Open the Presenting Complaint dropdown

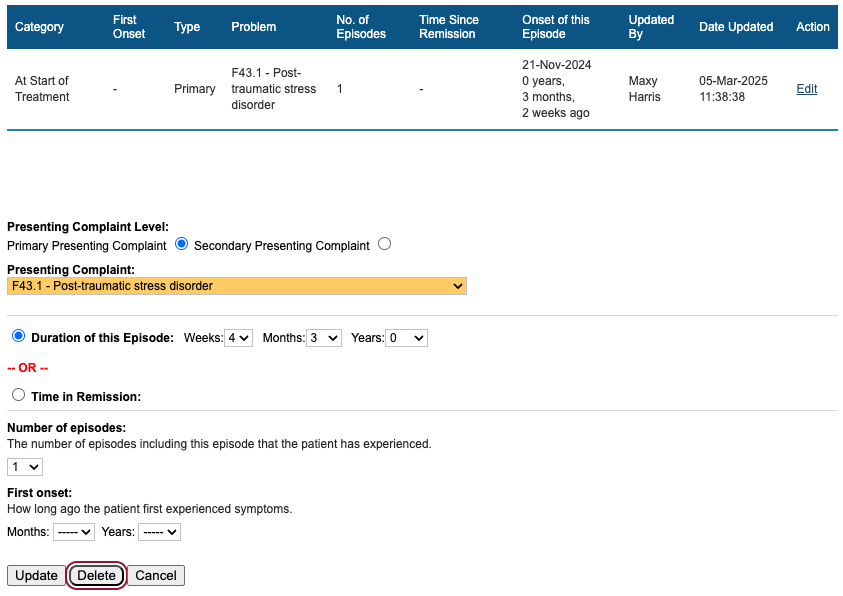click(237, 286)
